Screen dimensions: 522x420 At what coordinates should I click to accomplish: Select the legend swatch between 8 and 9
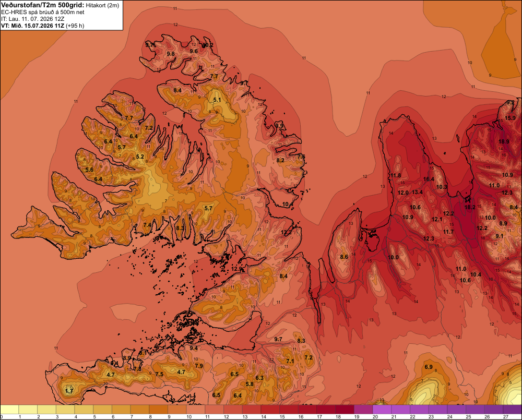tap(159, 410)
